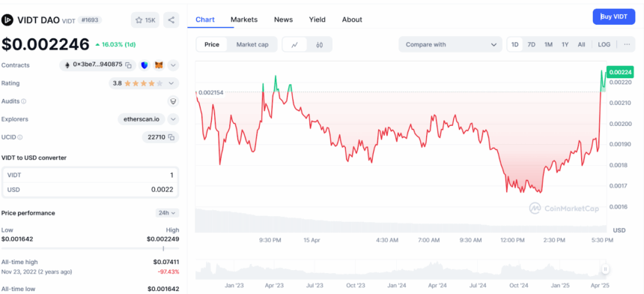644x294 pixels.
Task: Switch to line chart view
Action: tap(294, 44)
